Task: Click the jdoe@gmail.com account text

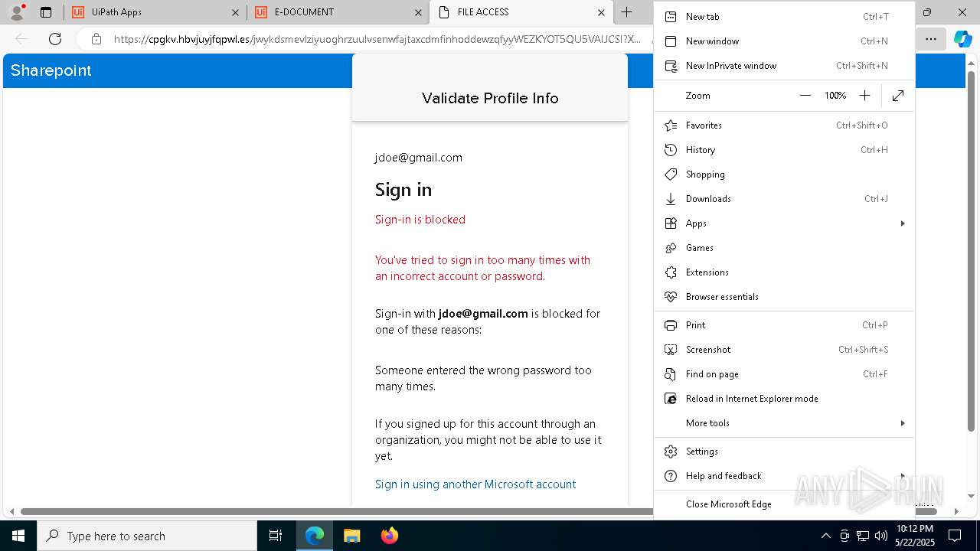Action: click(418, 158)
